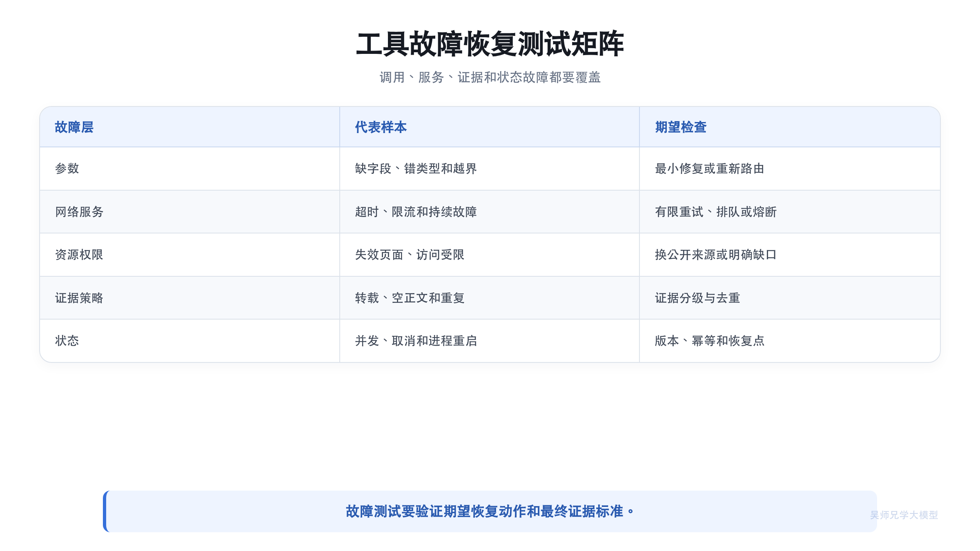Select the 转载、空正文和重复 cell
This screenshot has height=551, width=980.
coord(490,298)
